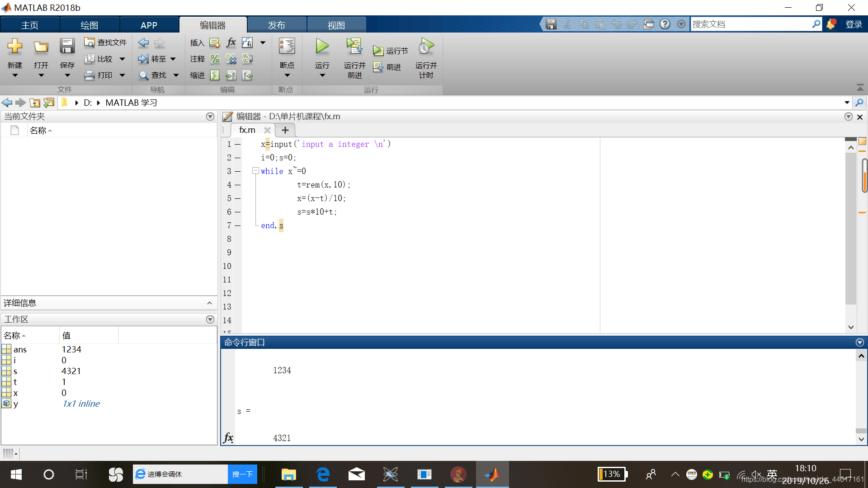Toggle breakpoint dash on line 6
This screenshot has height=488, width=868.
237,212
